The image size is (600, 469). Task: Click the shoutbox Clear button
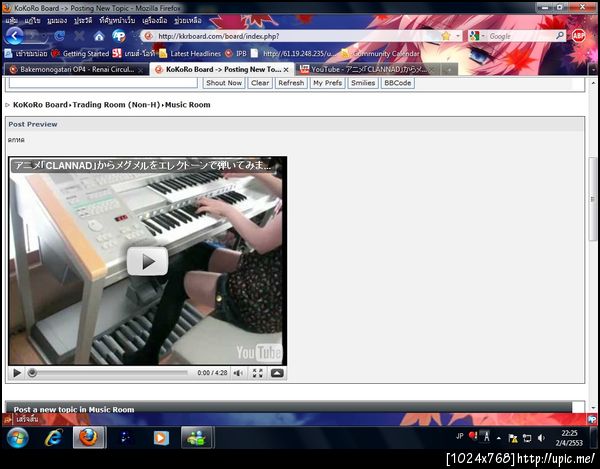click(260, 83)
